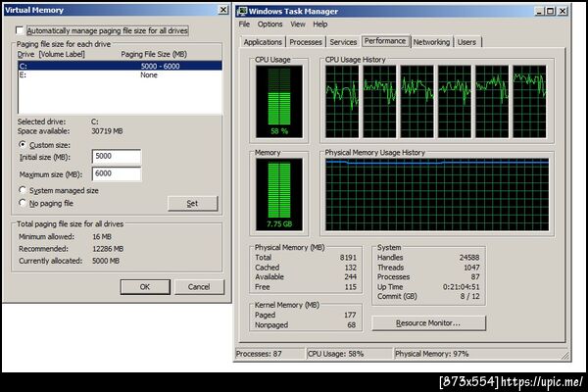Image resolution: width=588 pixels, height=392 pixels.
Task: Click the Currently allocated 5000 MB value
Action: [x=106, y=261]
